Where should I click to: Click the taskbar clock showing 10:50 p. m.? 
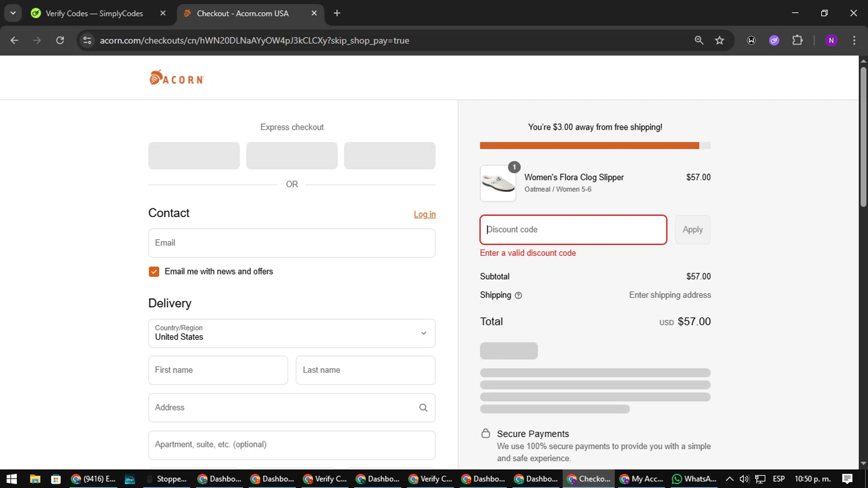(x=812, y=479)
